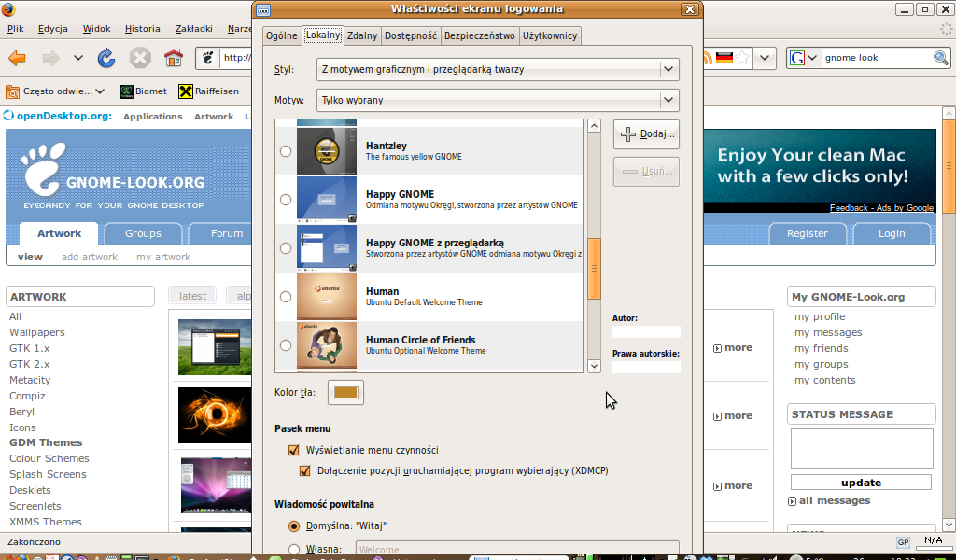The width and height of the screenshot is (956, 560).
Task: Open the Motyw dropdown
Action: click(498, 100)
